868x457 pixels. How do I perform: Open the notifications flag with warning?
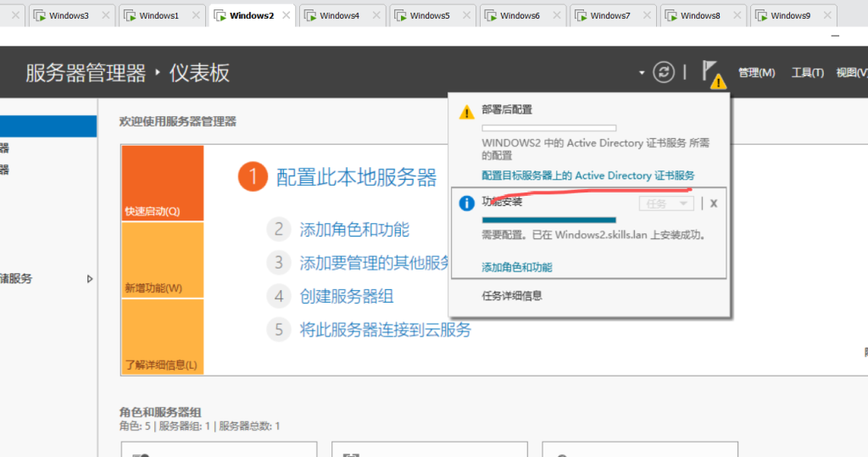click(x=712, y=74)
